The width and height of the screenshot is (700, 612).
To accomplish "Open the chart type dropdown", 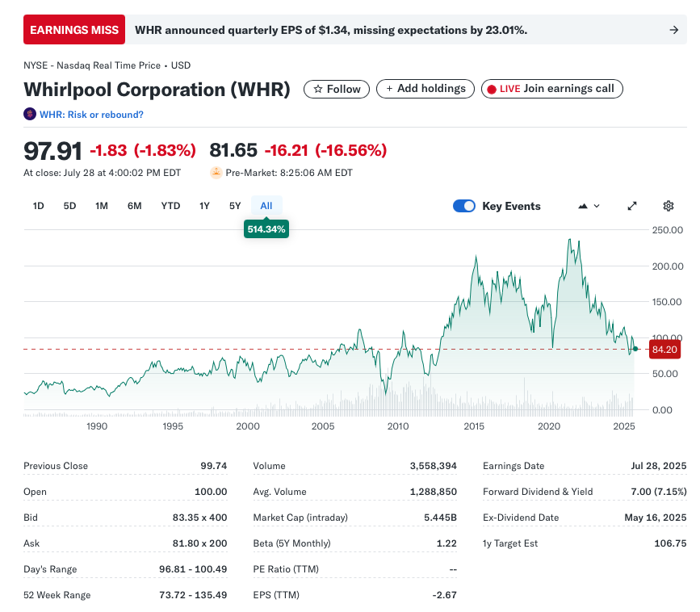I will pyautogui.click(x=589, y=206).
